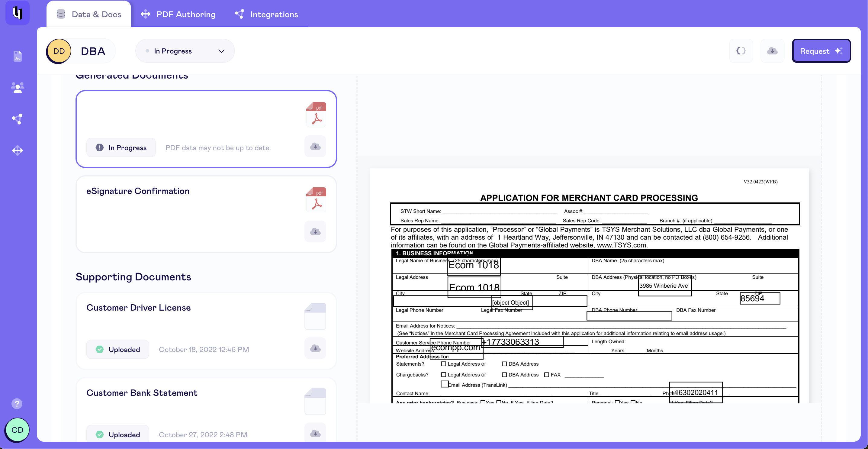The height and width of the screenshot is (449, 868).
Task: Click the Unqork logo in the top left corner
Action: [x=17, y=13]
